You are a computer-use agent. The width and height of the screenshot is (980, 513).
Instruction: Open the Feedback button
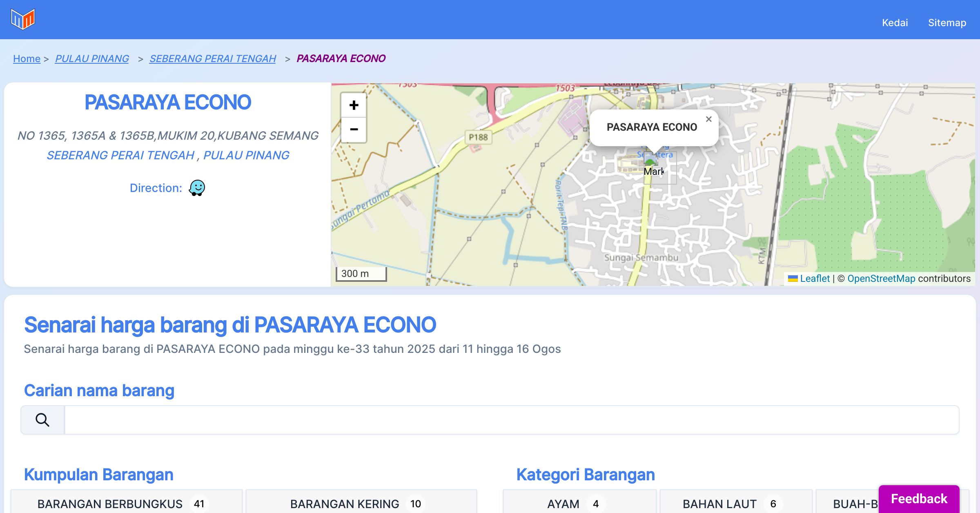pyautogui.click(x=919, y=499)
